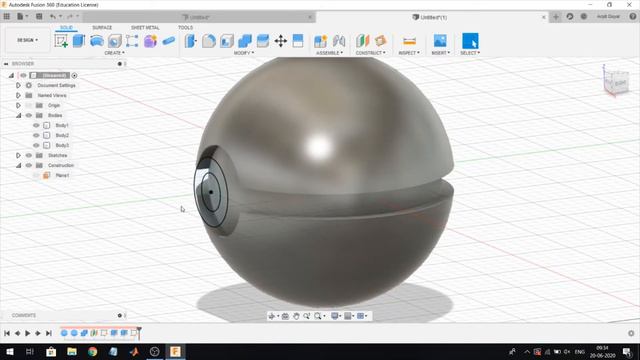The height and width of the screenshot is (360, 640).
Task: Select the Hole tool
Action: [115, 41]
